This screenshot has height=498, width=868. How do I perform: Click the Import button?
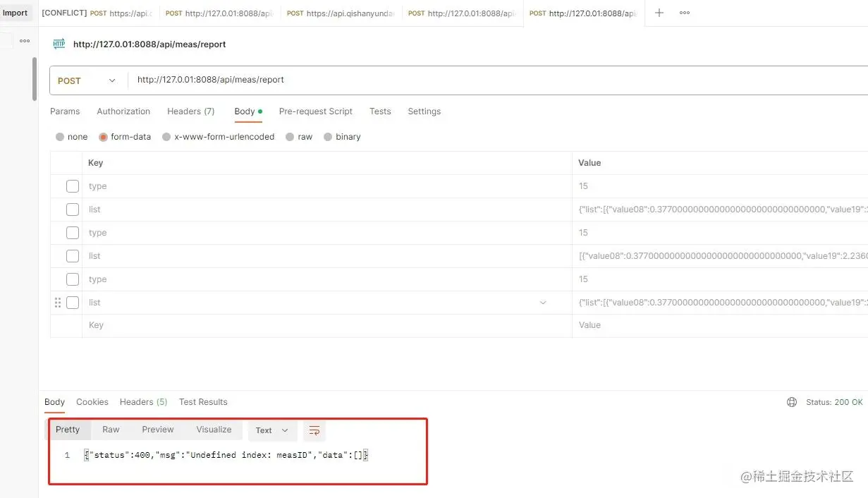coord(16,13)
